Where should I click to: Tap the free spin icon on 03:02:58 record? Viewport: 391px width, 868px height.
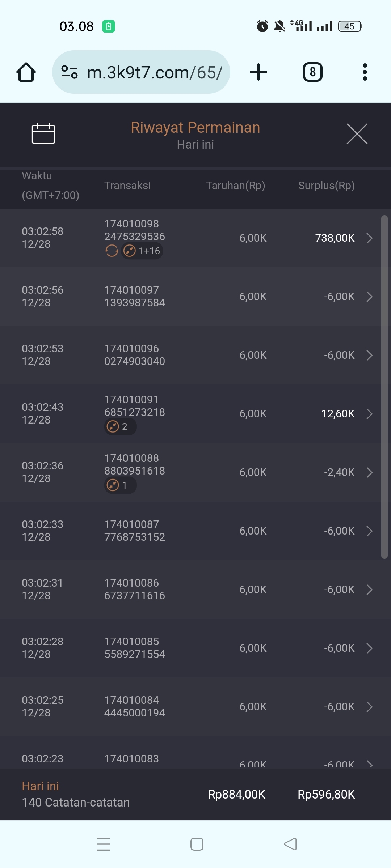tap(112, 251)
